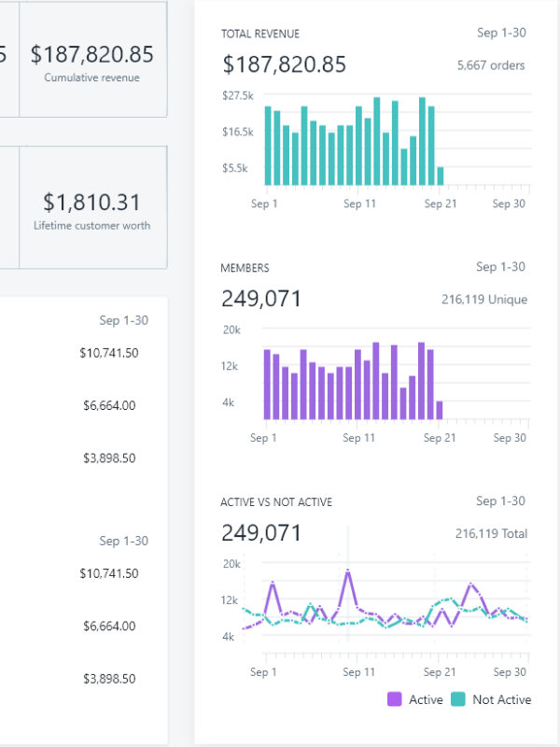
Task: Click the Total Revenue amount $187,820.85
Action: click(x=285, y=64)
